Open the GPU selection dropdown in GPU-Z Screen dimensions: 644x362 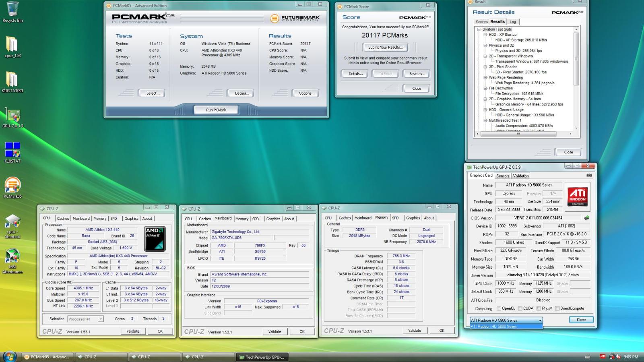tap(506, 320)
